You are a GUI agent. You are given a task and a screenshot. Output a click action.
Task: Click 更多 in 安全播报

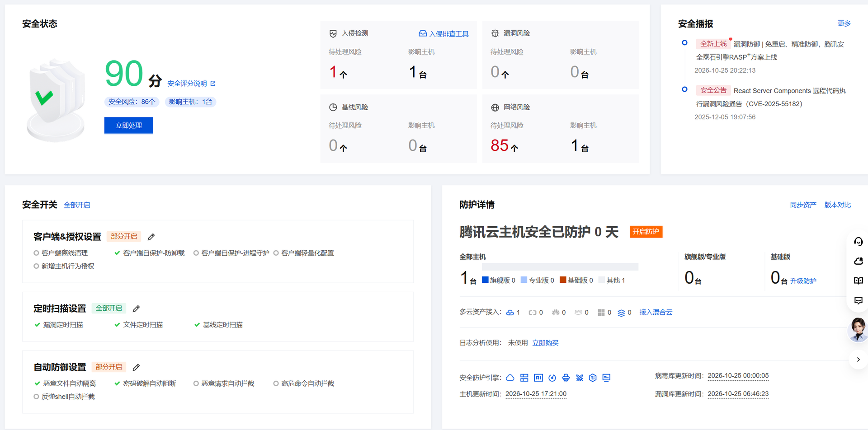click(x=844, y=23)
